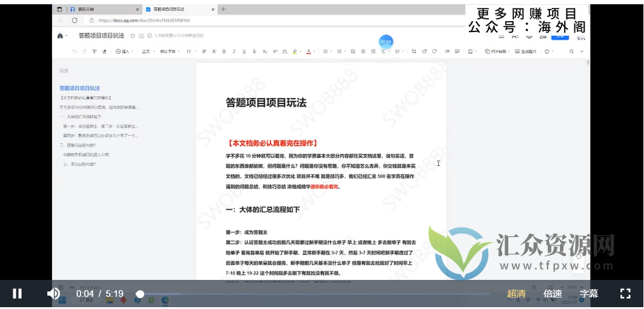The image size is (644, 309).
Task: Select the 答题项目项目玩法 browser tab
Action: (x=180, y=9)
